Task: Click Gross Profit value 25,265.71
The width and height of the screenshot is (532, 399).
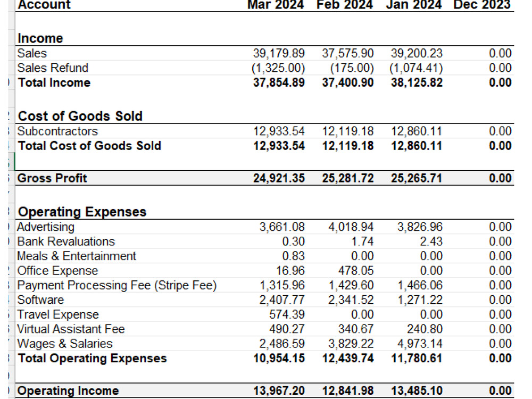Action: point(417,178)
